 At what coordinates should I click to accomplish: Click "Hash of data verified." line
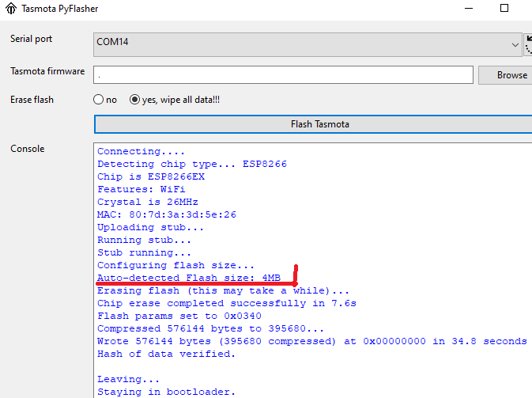(x=166, y=354)
